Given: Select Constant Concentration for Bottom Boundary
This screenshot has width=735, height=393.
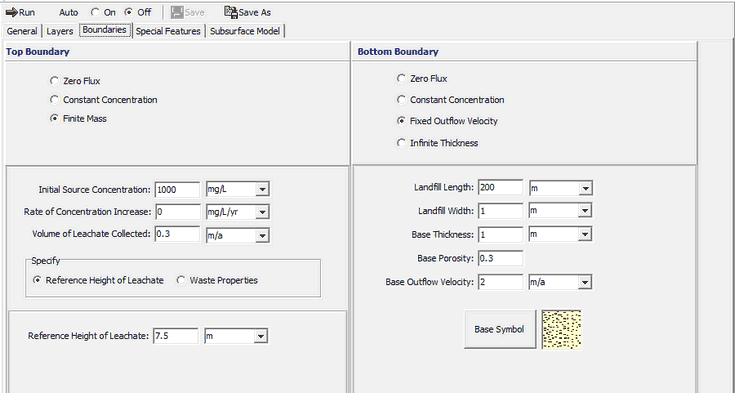Looking at the screenshot, I should (x=401, y=100).
